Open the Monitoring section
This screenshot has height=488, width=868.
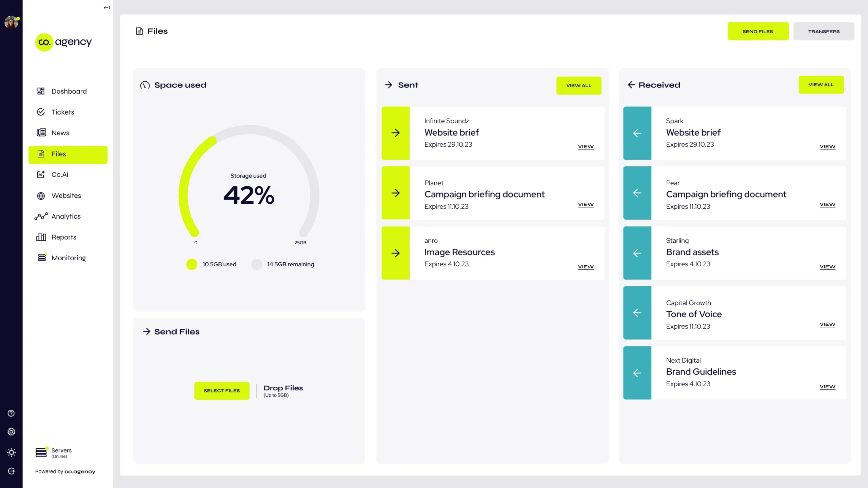coord(68,258)
